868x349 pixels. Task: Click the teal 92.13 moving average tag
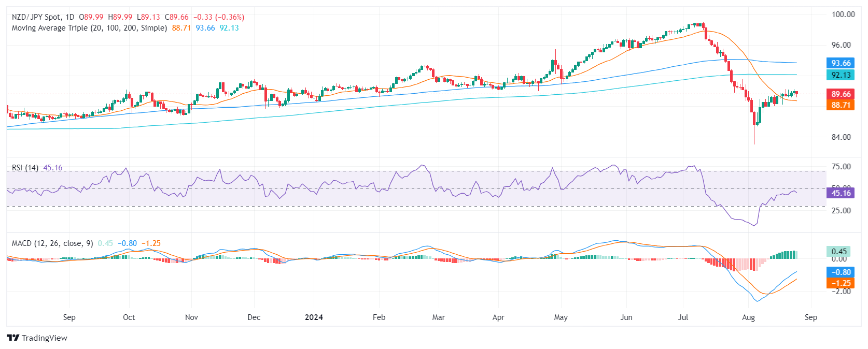point(841,75)
